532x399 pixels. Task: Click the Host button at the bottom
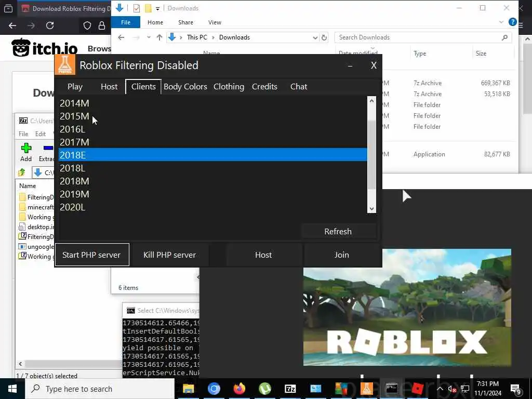(263, 255)
